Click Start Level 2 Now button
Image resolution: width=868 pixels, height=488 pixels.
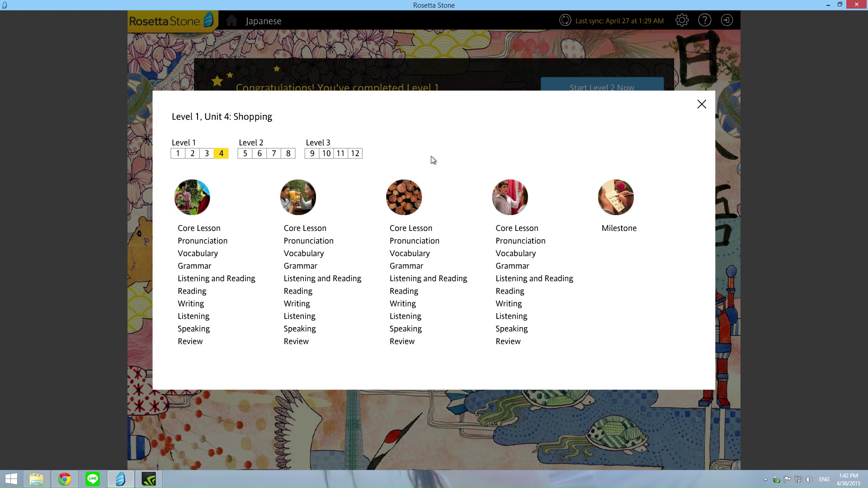tap(602, 84)
